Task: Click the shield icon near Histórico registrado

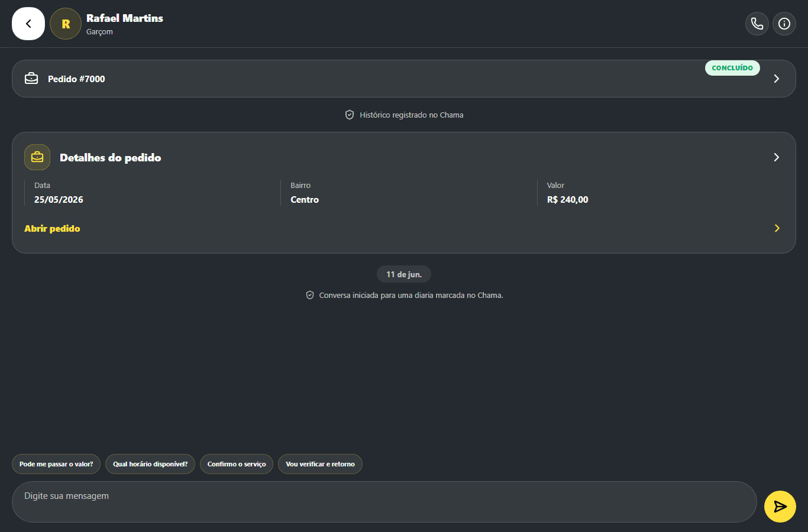Action: 350,115
